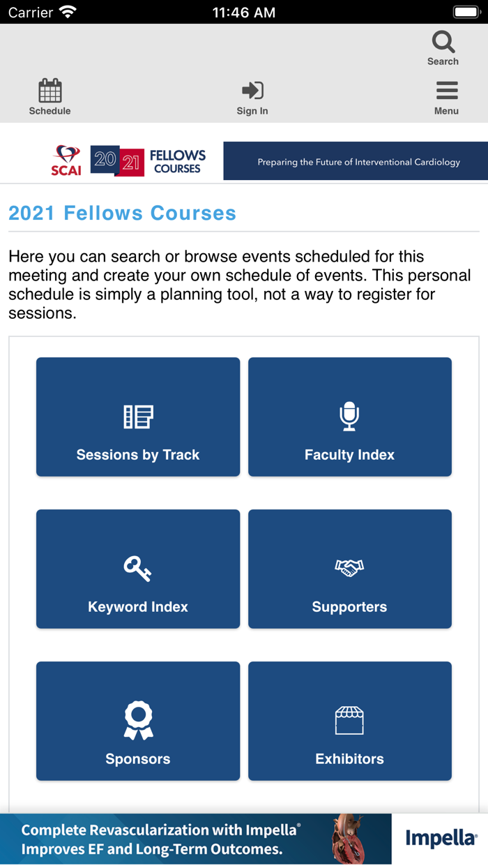Viewport: 488px width, 868px height.
Task: Open the Faculty Index microphone tile
Action: (x=349, y=417)
